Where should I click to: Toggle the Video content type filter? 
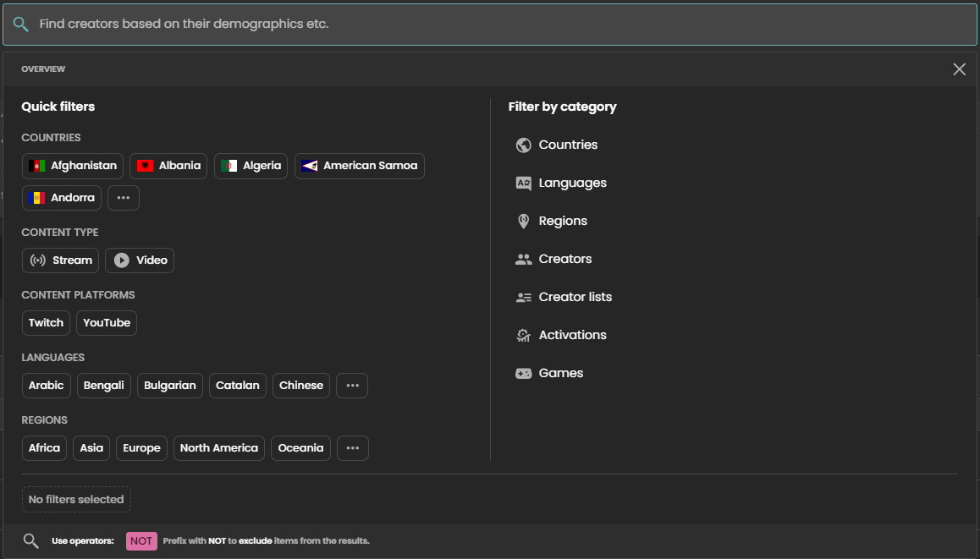point(140,260)
